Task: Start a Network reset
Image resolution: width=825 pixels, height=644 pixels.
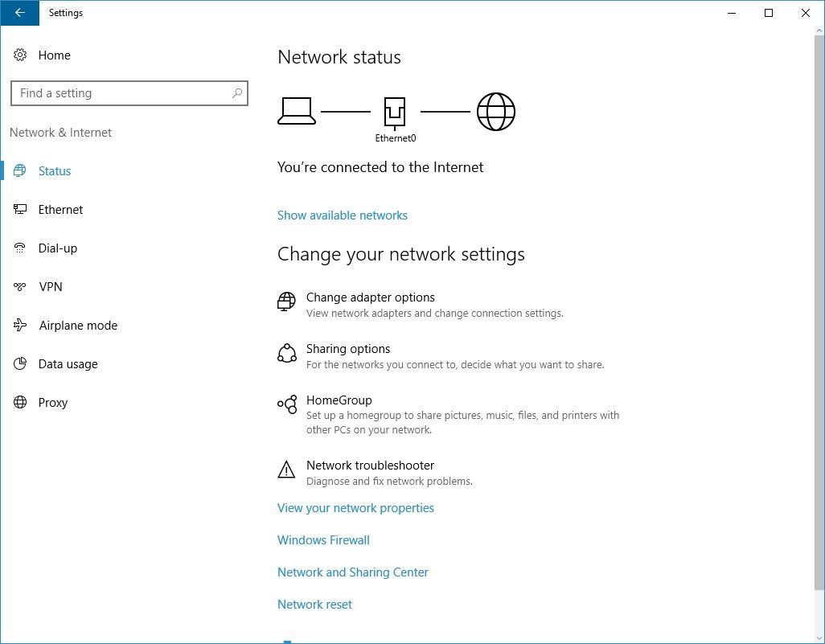Action: coord(314,604)
